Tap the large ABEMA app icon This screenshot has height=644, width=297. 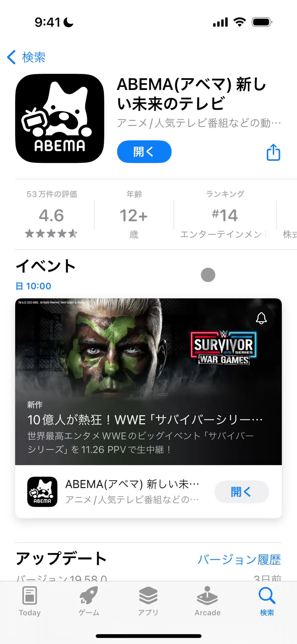[x=60, y=118]
